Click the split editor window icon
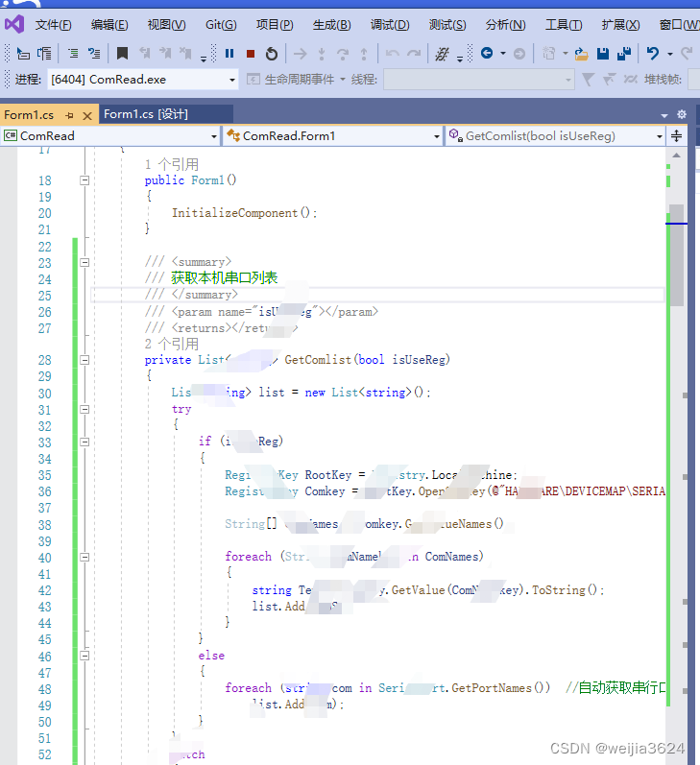The width and height of the screenshot is (700, 765). 677,135
